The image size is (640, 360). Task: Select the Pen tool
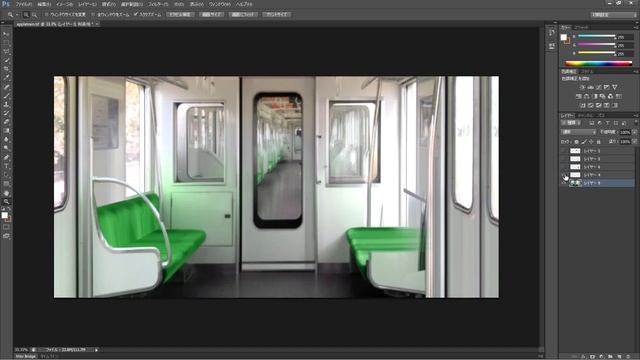6,158
